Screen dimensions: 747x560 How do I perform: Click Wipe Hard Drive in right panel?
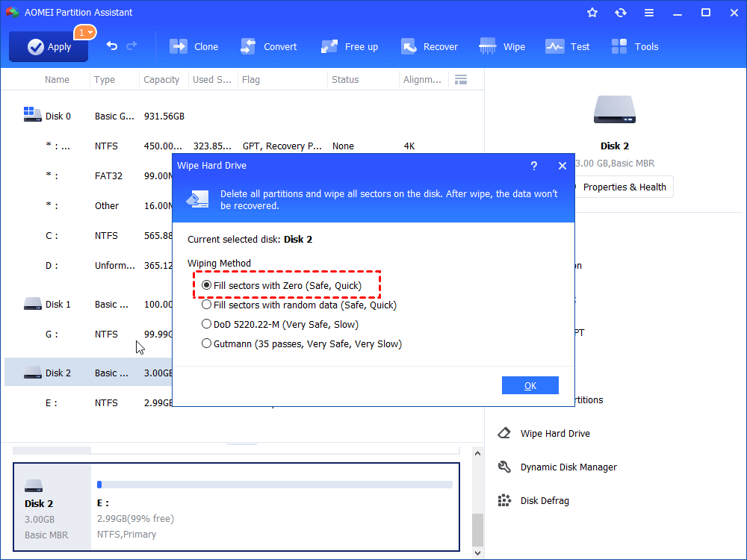coord(555,433)
